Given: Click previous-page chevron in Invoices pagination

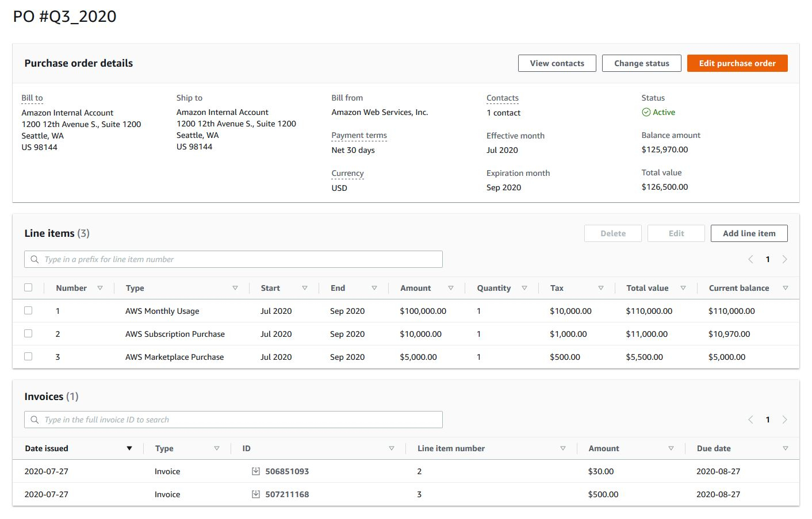Looking at the screenshot, I should tap(750, 420).
